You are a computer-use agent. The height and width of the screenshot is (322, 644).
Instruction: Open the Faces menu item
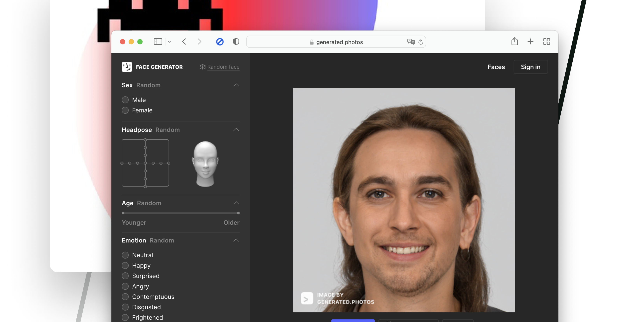pyautogui.click(x=496, y=67)
